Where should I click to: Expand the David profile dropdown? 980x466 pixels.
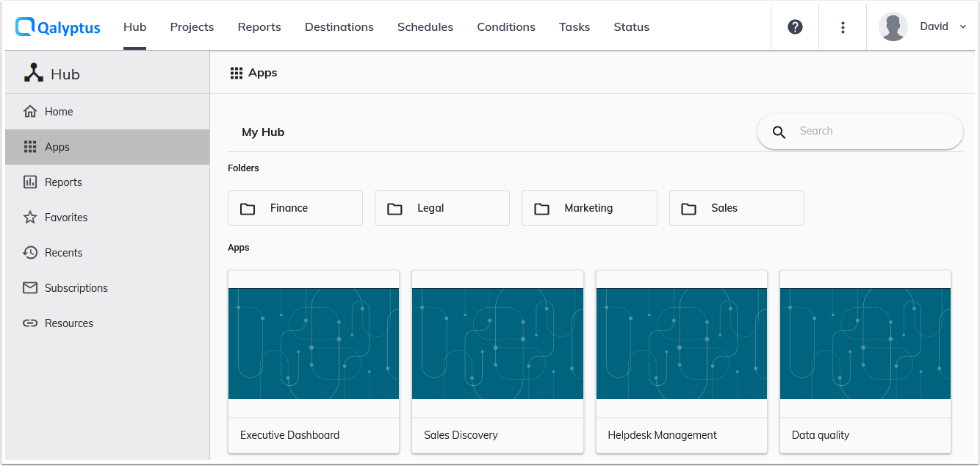(x=963, y=26)
